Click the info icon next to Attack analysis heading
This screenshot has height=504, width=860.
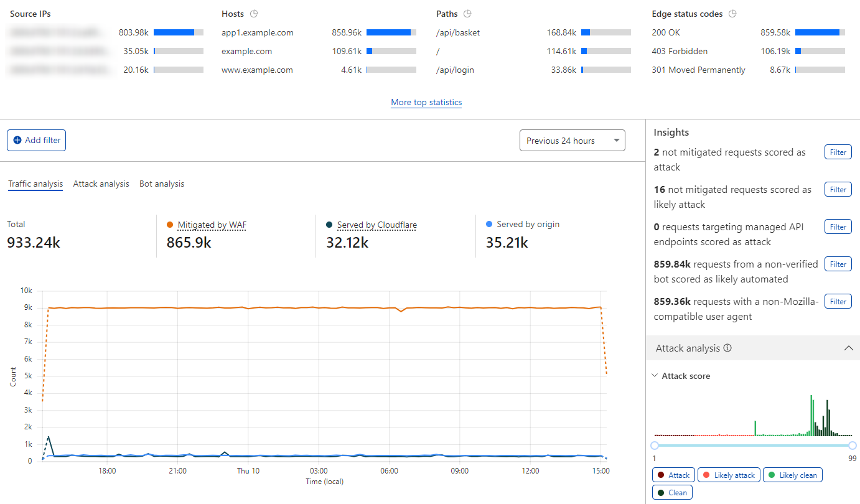pyautogui.click(x=727, y=348)
